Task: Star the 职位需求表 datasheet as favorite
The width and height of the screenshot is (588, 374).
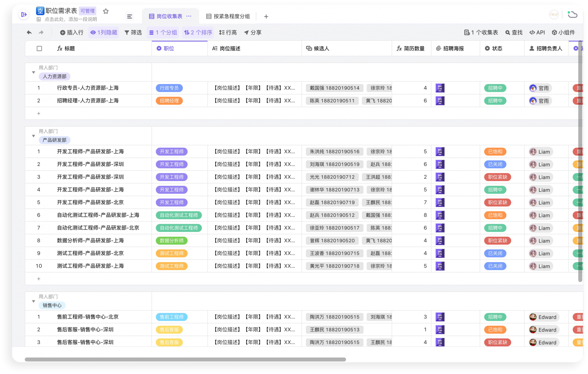Action: [106, 11]
